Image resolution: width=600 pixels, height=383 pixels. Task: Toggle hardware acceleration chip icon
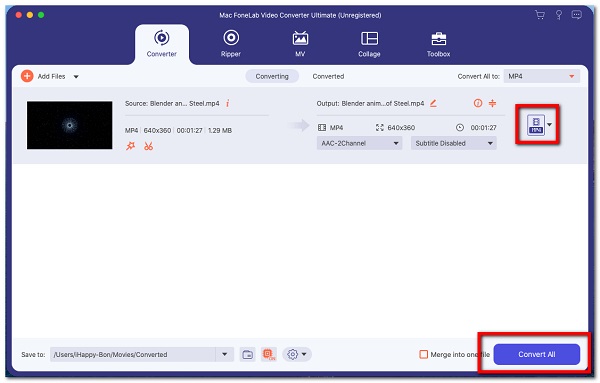[269, 354]
